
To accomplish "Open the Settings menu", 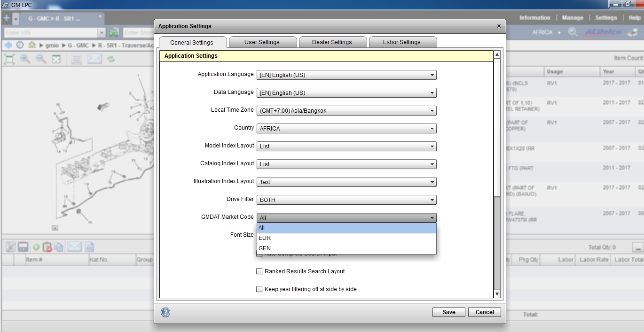I will 606,18.
